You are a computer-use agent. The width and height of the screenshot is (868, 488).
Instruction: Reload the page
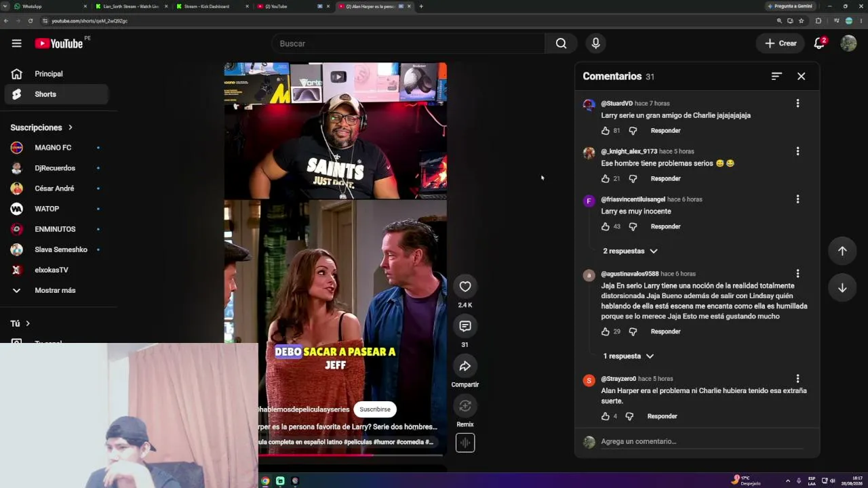(31, 21)
